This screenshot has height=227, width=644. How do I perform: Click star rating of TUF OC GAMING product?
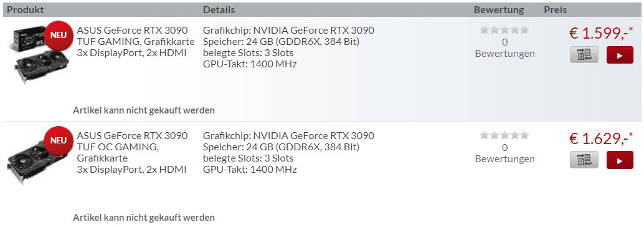coord(504,135)
